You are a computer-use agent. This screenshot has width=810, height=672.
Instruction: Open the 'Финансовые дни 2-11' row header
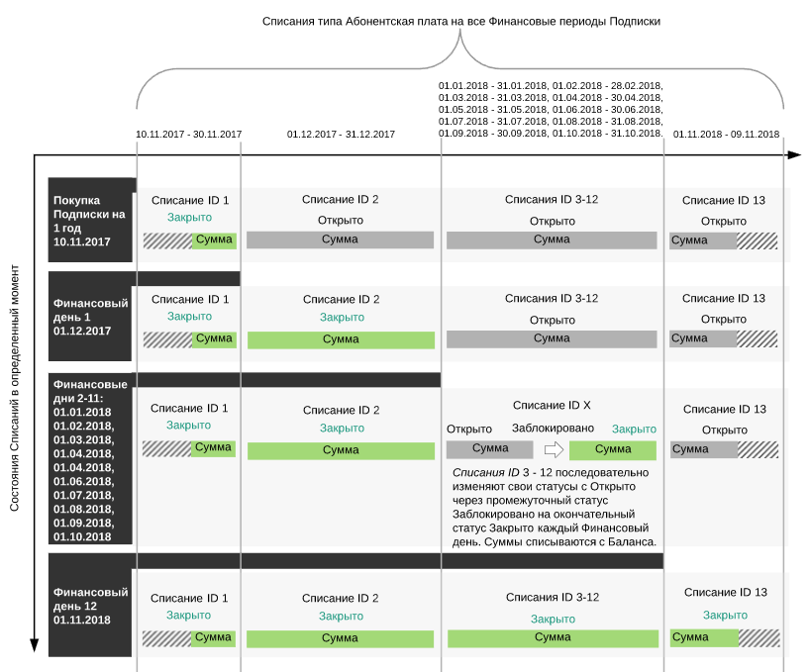tap(91, 460)
